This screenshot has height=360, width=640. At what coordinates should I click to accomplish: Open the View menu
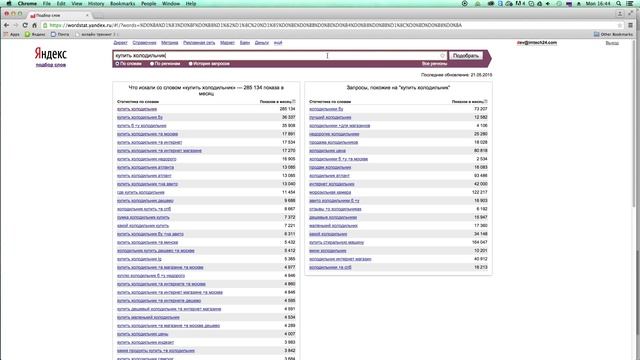point(77,4)
